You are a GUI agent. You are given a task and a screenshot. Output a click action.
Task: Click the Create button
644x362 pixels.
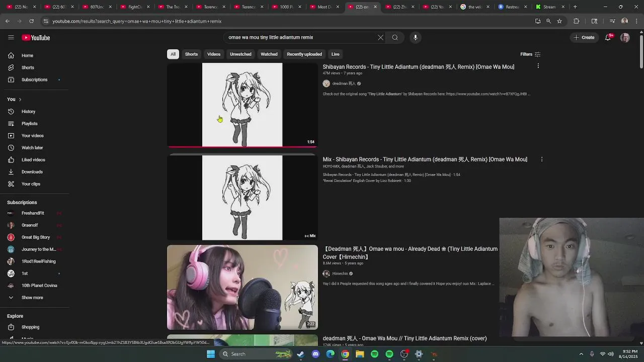coord(584,37)
